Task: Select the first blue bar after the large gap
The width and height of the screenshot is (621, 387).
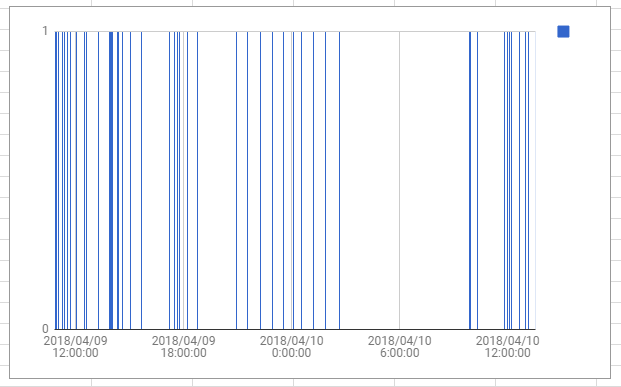Action: click(x=470, y=180)
